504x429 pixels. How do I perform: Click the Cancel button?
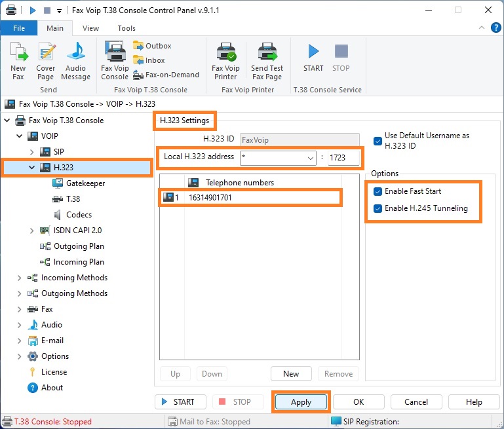(416, 402)
